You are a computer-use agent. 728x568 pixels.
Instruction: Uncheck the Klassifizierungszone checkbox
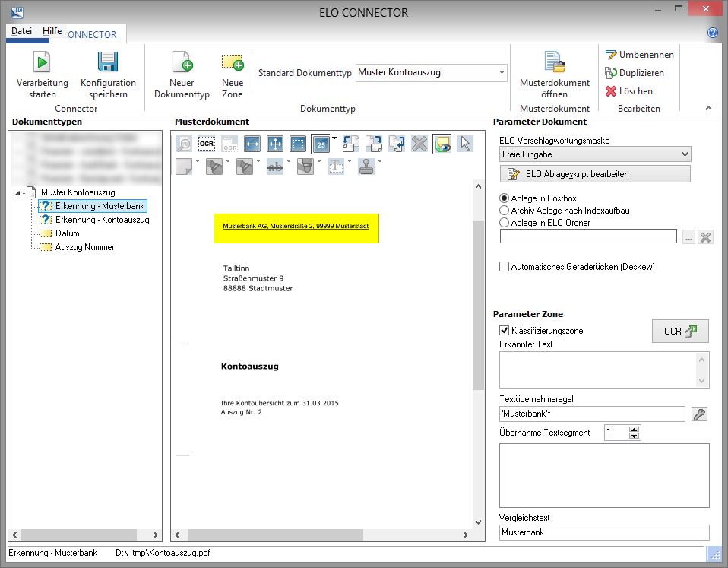(504, 330)
